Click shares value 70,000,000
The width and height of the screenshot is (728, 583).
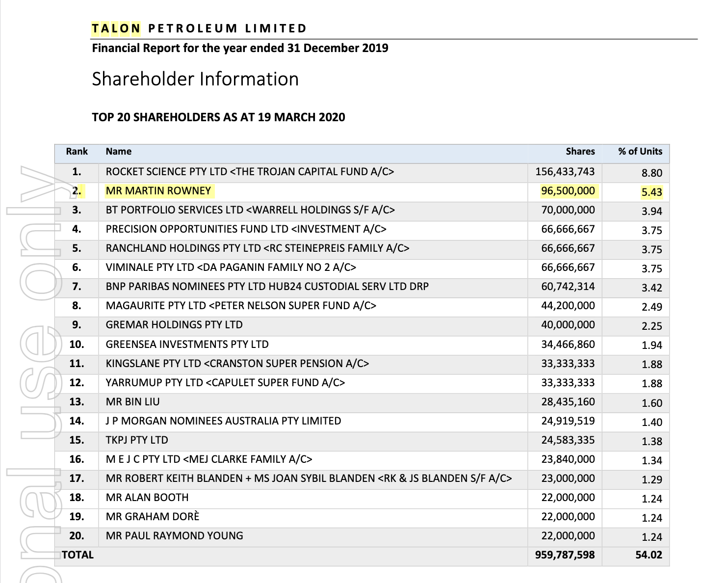(x=568, y=210)
